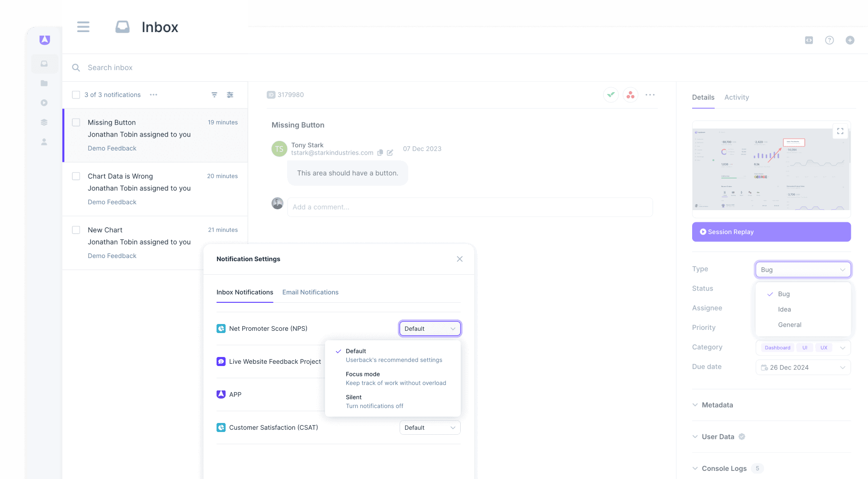Open the Email Notifications tab
Viewport: 868px width, 479px height.
click(310, 292)
